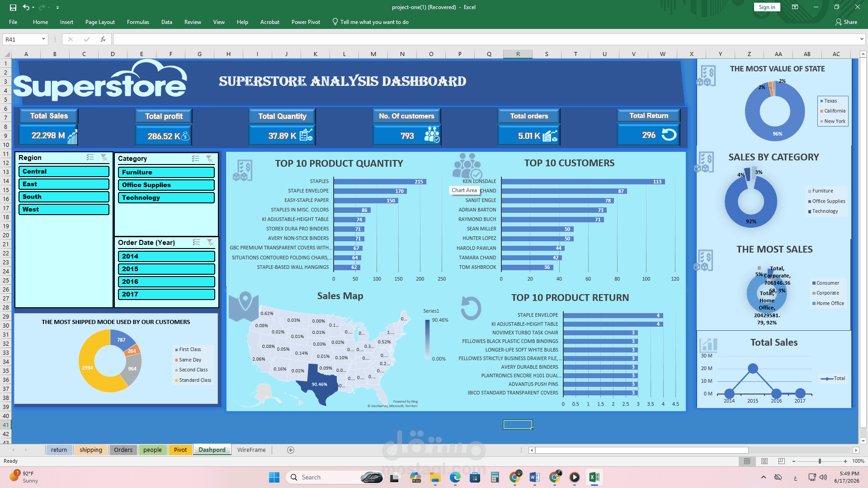Select Texas on the Sales Map
The height and width of the screenshot is (488, 868).
click(x=320, y=384)
